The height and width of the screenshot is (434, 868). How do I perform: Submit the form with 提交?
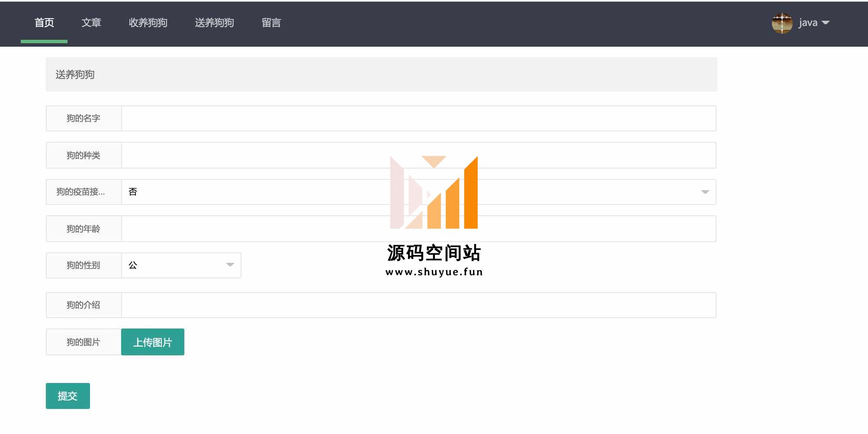(x=68, y=396)
